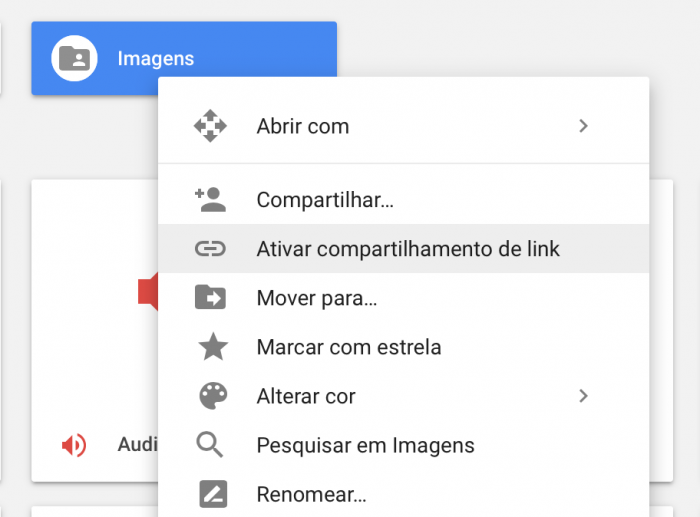Image resolution: width=700 pixels, height=517 pixels.
Task: Click the four-arrow Abrir com icon
Action: click(x=210, y=126)
